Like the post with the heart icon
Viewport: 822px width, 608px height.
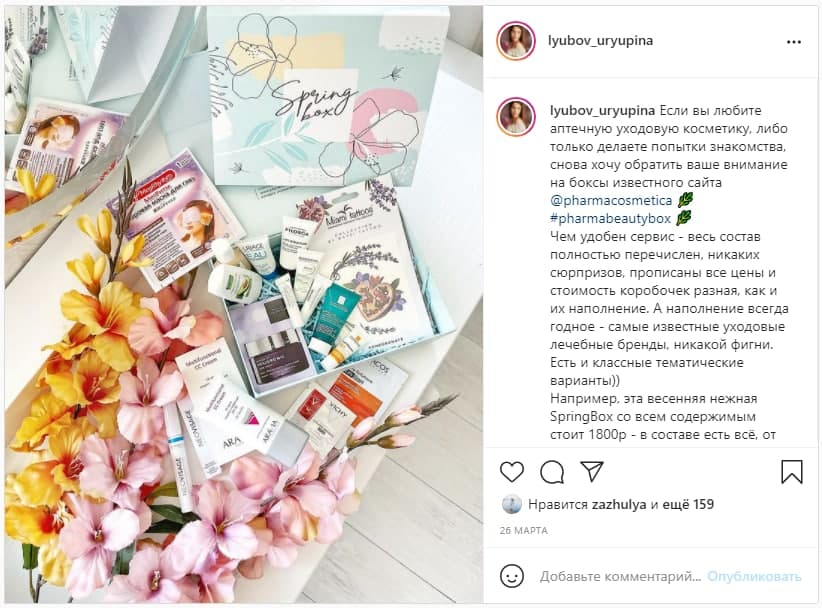[x=512, y=472]
